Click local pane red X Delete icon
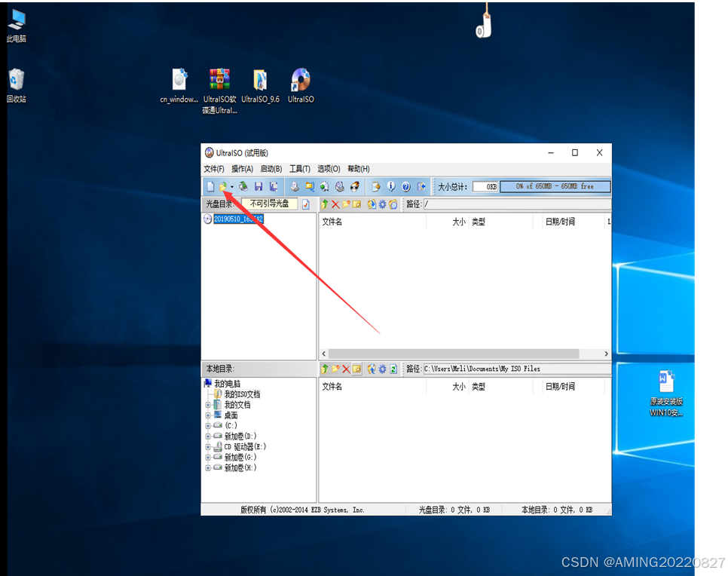 point(346,369)
